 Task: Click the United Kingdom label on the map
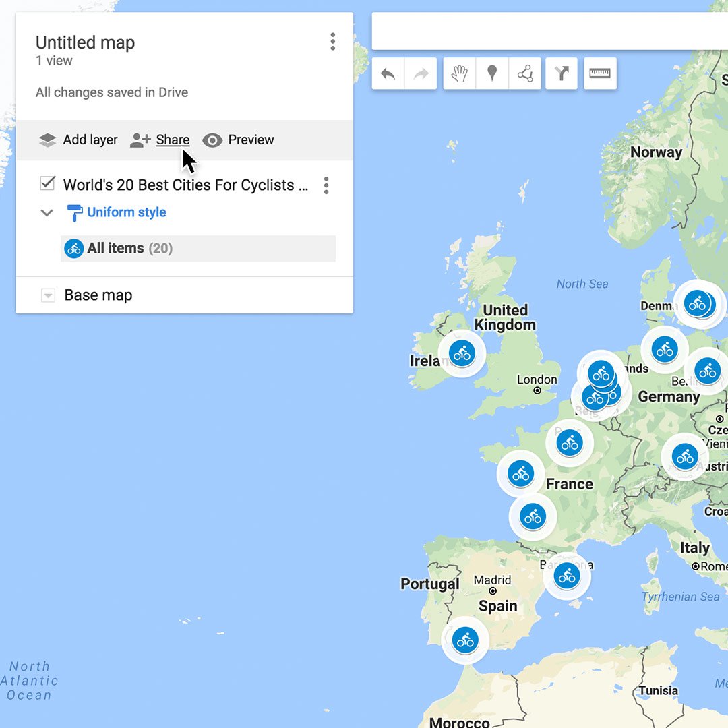coord(505,317)
